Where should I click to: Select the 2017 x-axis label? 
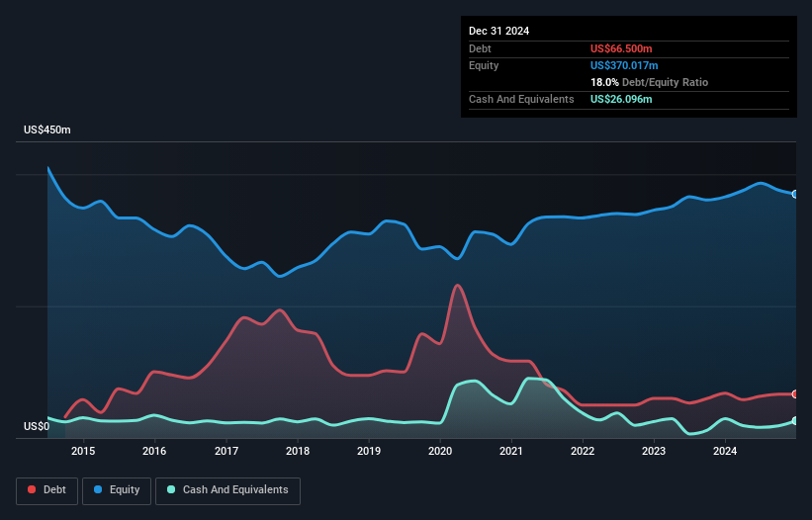click(x=226, y=451)
